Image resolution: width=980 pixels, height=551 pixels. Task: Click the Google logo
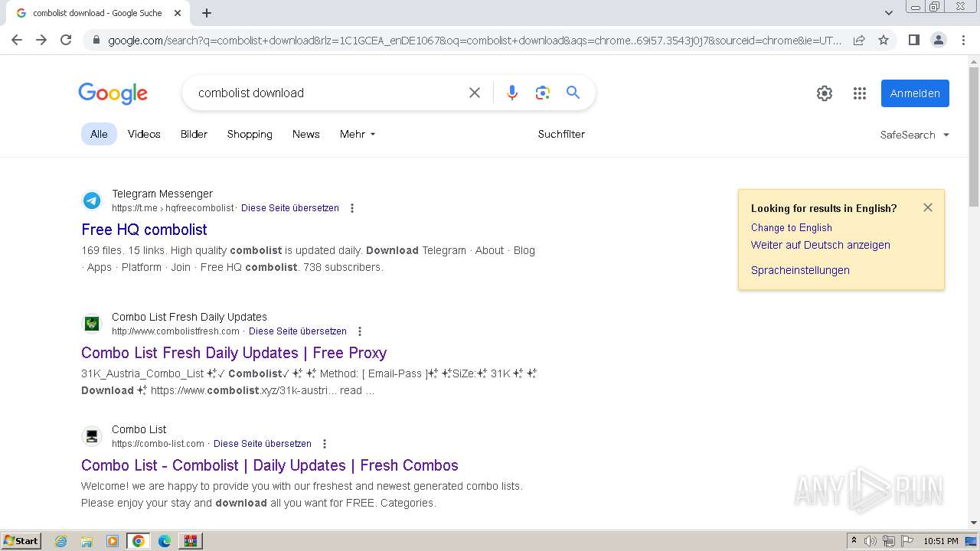point(113,93)
